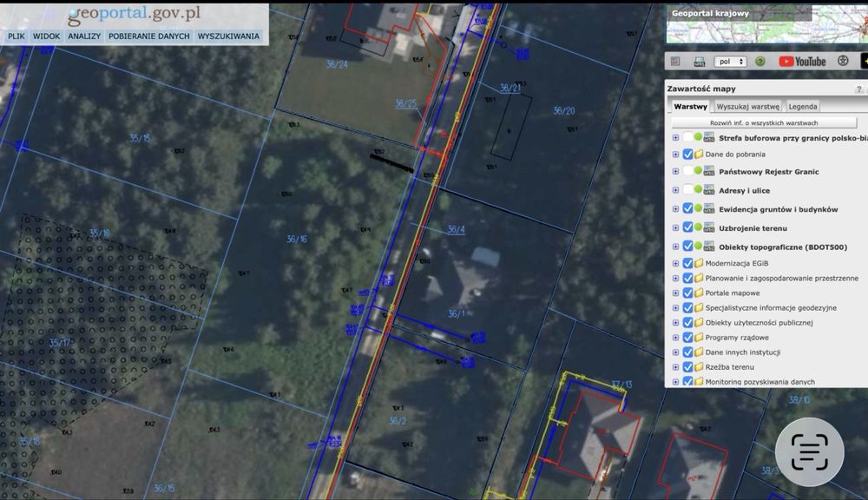This screenshot has width=868, height=500.
Task: Click the Geoportal krajowy overview map thumbnail
Action: coord(766,23)
